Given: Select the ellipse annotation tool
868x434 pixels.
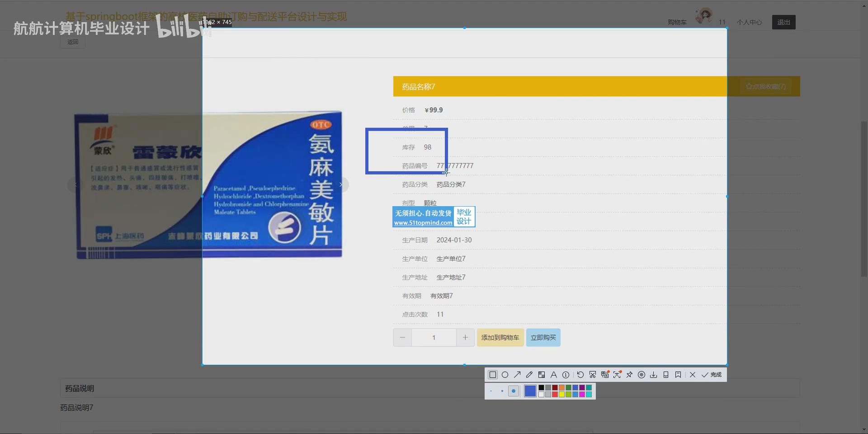Looking at the screenshot, I should pos(505,375).
